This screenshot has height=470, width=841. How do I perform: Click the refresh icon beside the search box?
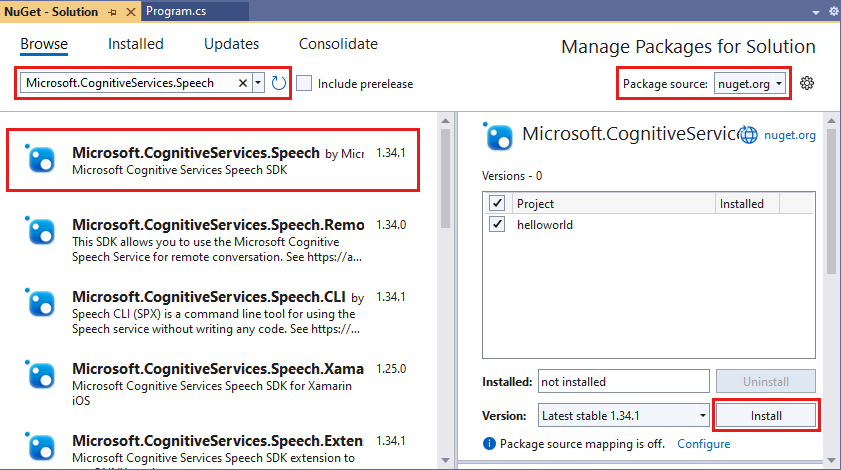click(x=279, y=83)
